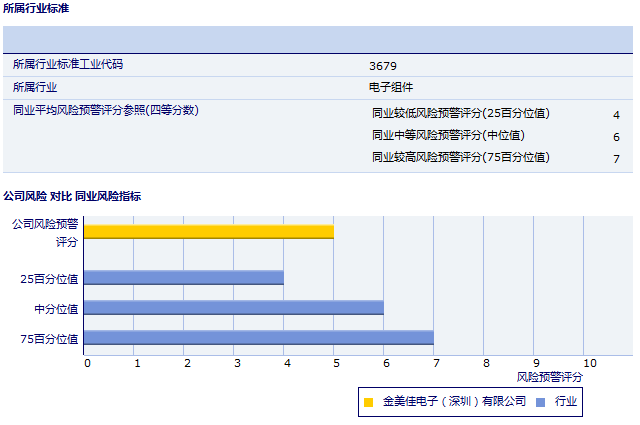
Task: Click the 同业平均风险预警评分参照(四等分数) label
Action: [106, 111]
